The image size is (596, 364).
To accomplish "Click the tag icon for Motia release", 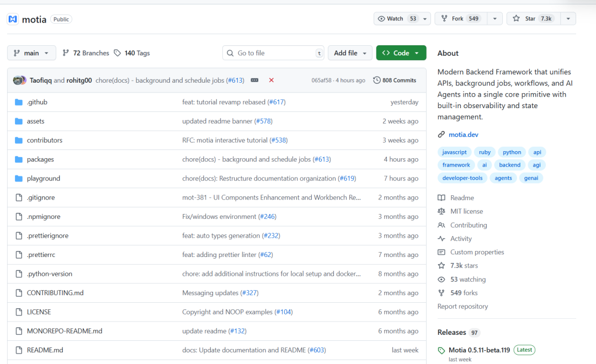I will pos(441,350).
